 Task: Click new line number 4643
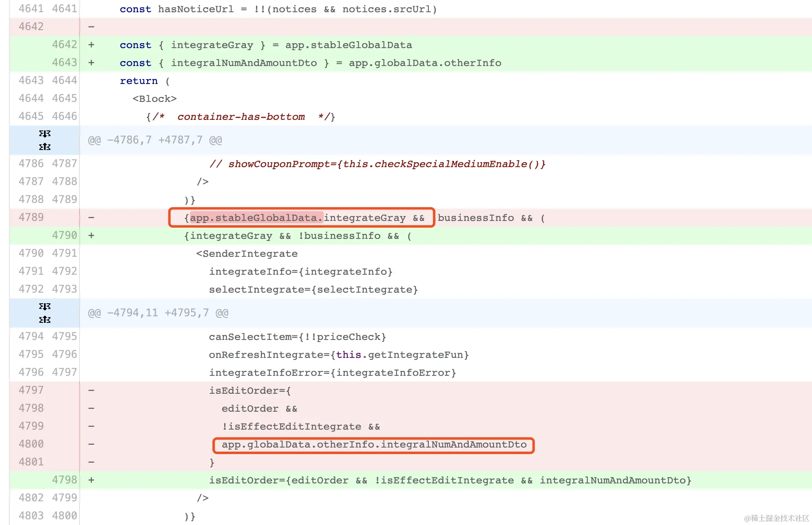(64, 62)
